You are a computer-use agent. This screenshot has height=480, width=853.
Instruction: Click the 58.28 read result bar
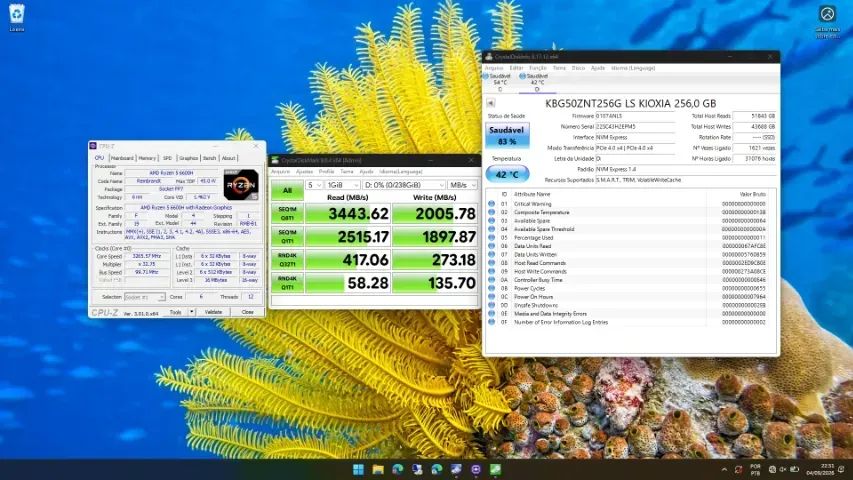tap(348, 282)
